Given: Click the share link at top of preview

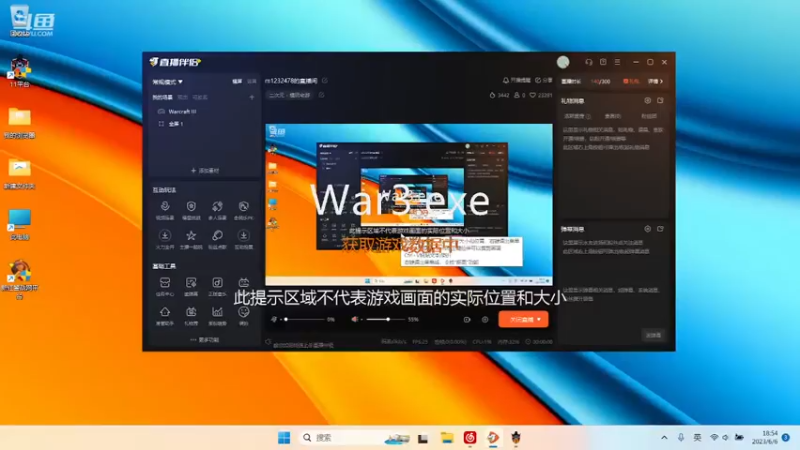Looking at the screenshot, I should click(544, 81).
